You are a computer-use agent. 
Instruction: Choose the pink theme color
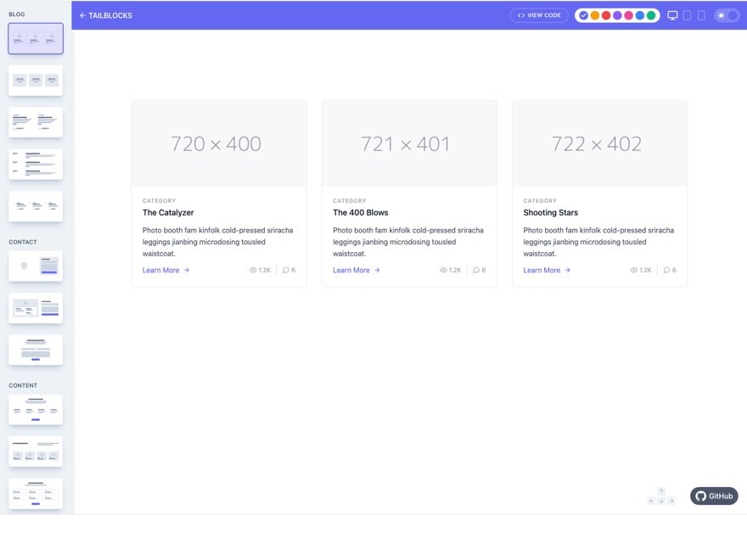pyautogui.click(x=628, y=16)
